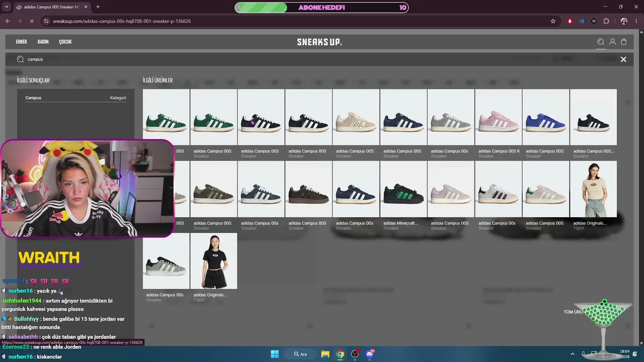Viewport: 644px width, 362px height.
Task: Open the pink adidas Campus 00S K product
Action: (x=498, y=124)
